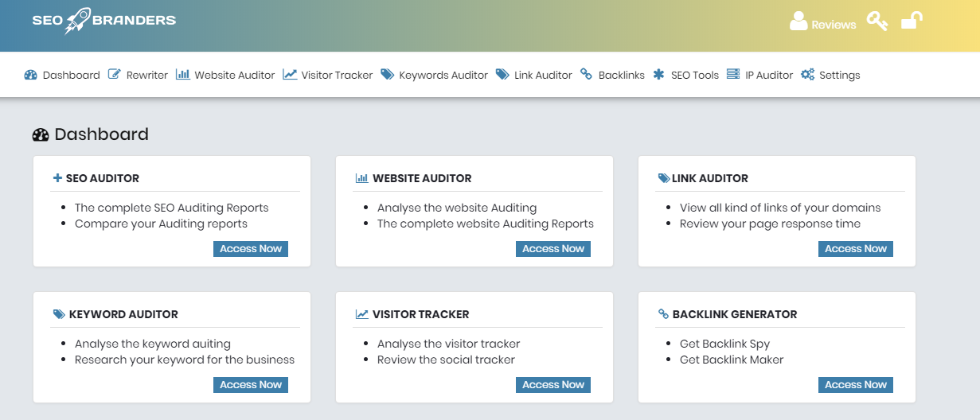
Task: Click the Dashboard gauge icon in navigation bar
Action: tap(31, 75)
